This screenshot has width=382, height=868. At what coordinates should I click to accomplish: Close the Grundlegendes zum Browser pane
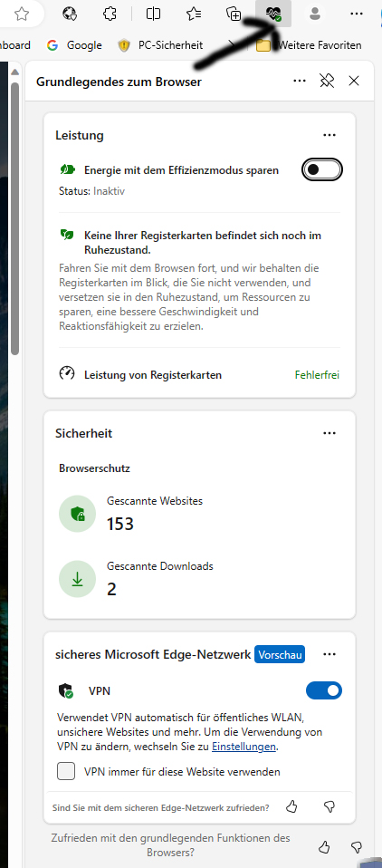[354, 82]
